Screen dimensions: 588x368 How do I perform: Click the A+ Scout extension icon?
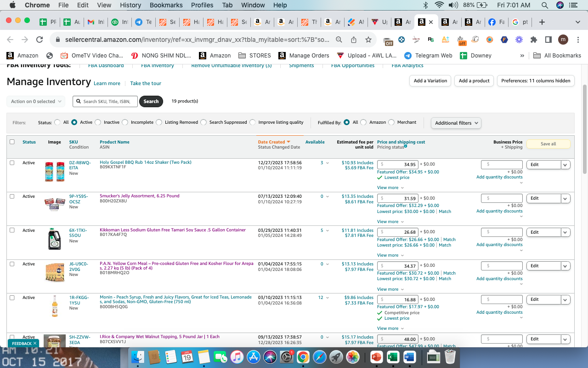(x=445, y=40)
